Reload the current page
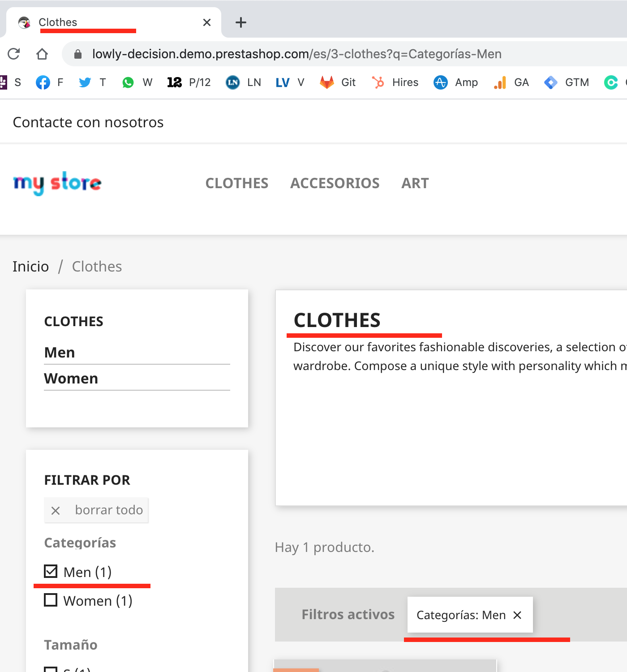The image size is (627, 672). pos(14,54)
